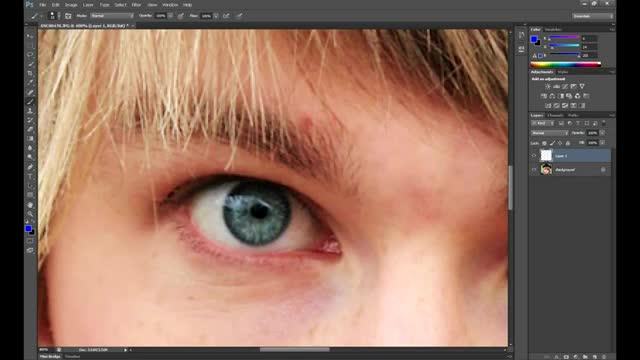The height and width of the screenshot is (360, 640).
Task: Switch to the Swatches tab
Action: pos(553,30)
